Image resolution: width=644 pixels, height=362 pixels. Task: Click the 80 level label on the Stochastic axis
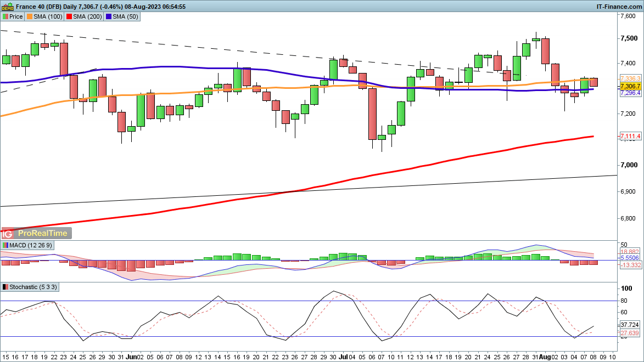pyautogui.click(x=624, y=301)
